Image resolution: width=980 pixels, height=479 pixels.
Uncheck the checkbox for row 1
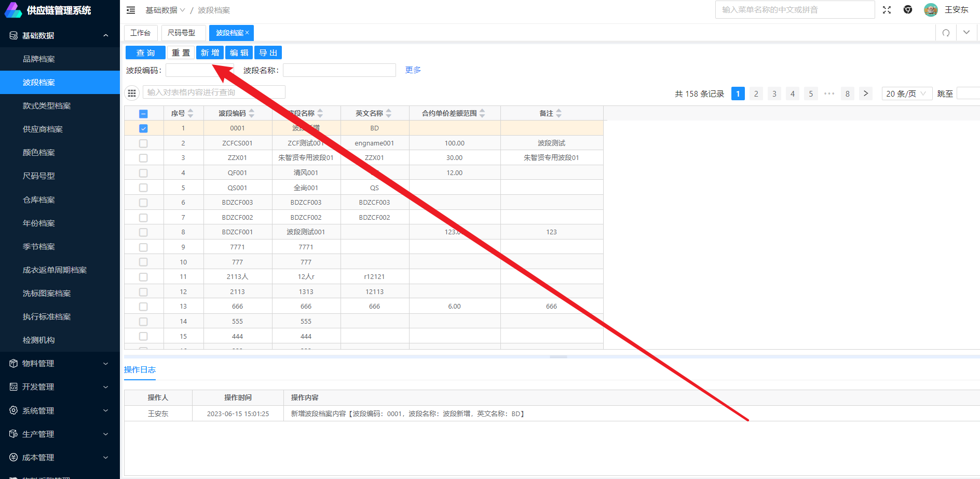point(143,128)
